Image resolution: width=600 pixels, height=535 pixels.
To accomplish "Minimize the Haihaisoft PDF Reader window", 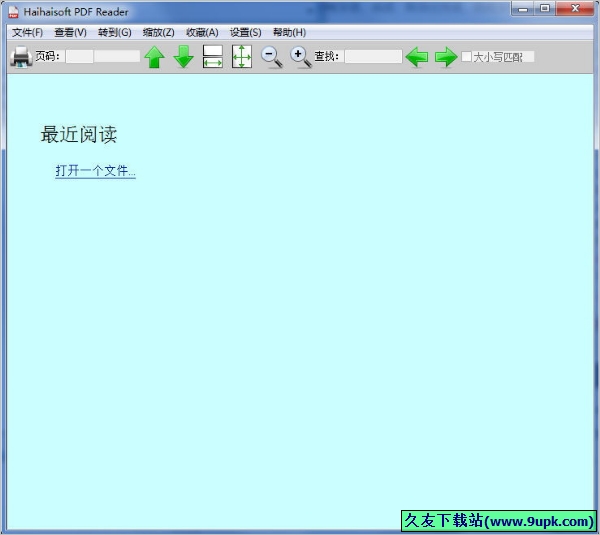I will click(523, 8).
